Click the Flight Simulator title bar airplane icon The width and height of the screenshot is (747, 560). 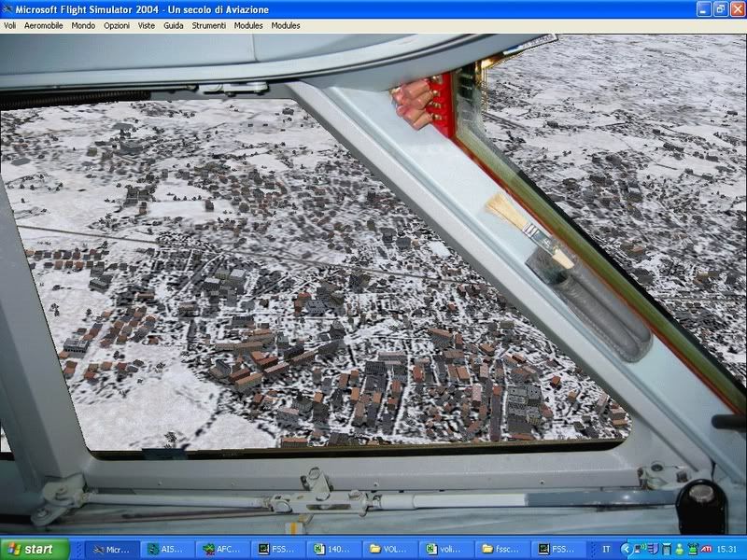[7, 9]
